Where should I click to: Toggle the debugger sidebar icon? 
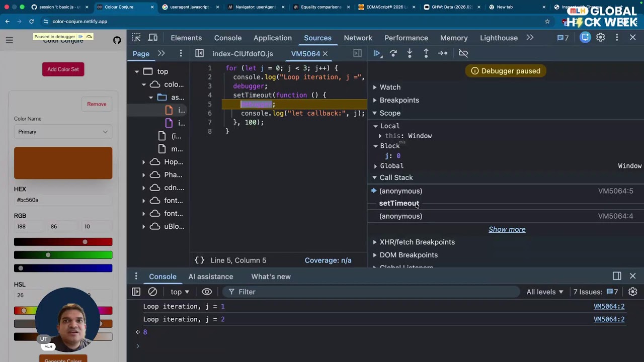point(357,53)
